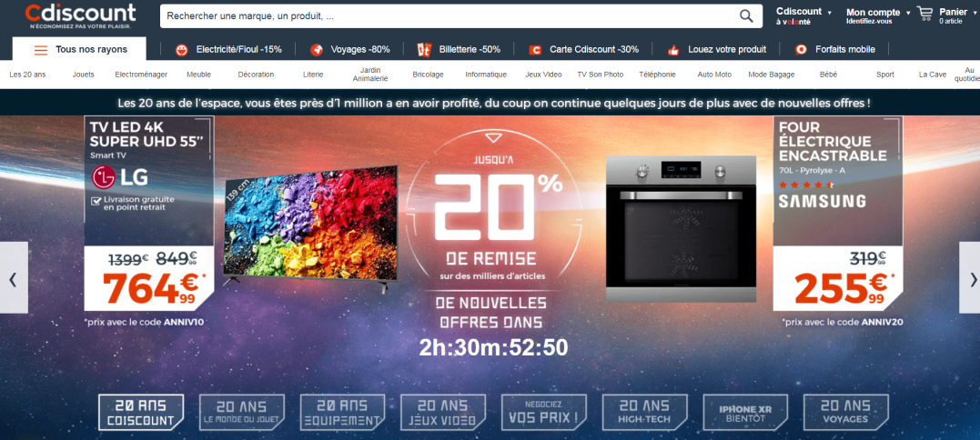Click the Forfaits mobile circle icon

[x=801, y=50]
